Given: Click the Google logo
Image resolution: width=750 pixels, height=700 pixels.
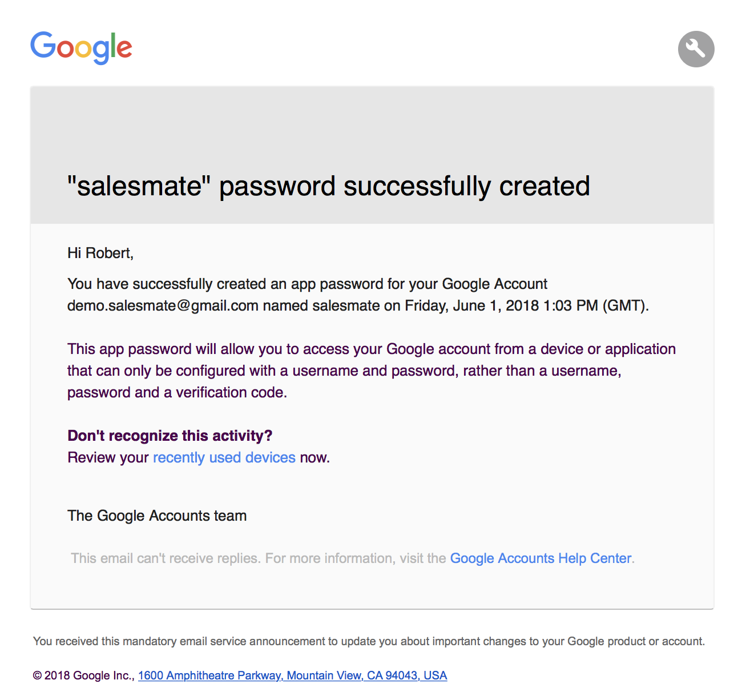Looking at the screenshot, I should click(81, 48).
